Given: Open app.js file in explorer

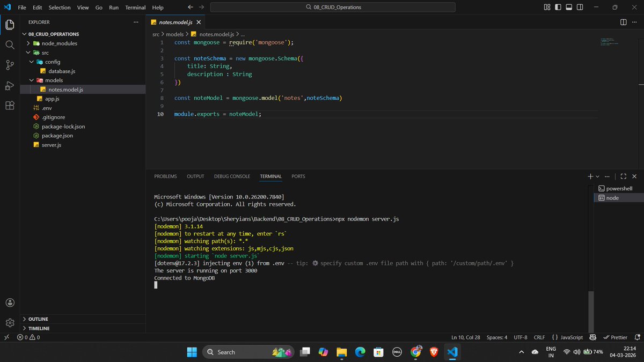Looking at the screenshot, I should [52, 99].
